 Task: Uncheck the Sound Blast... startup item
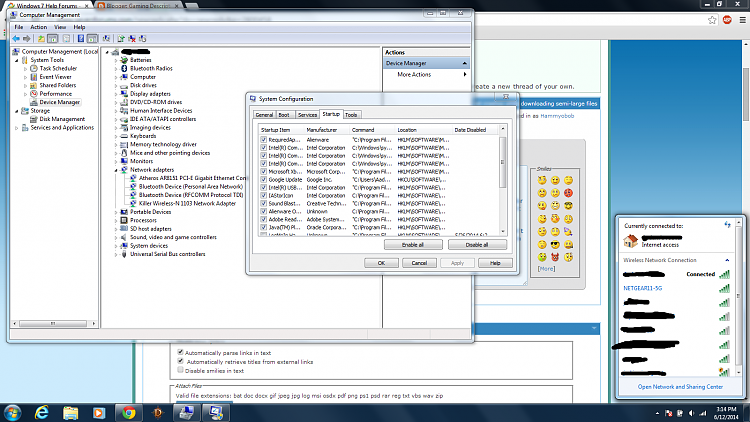(264, 203)
